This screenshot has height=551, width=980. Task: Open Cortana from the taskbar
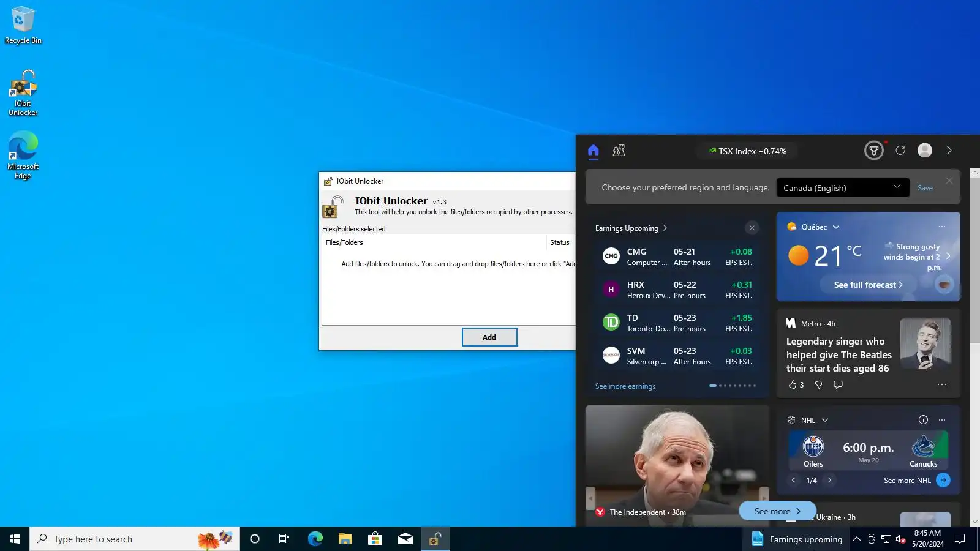tap(255, 539)
